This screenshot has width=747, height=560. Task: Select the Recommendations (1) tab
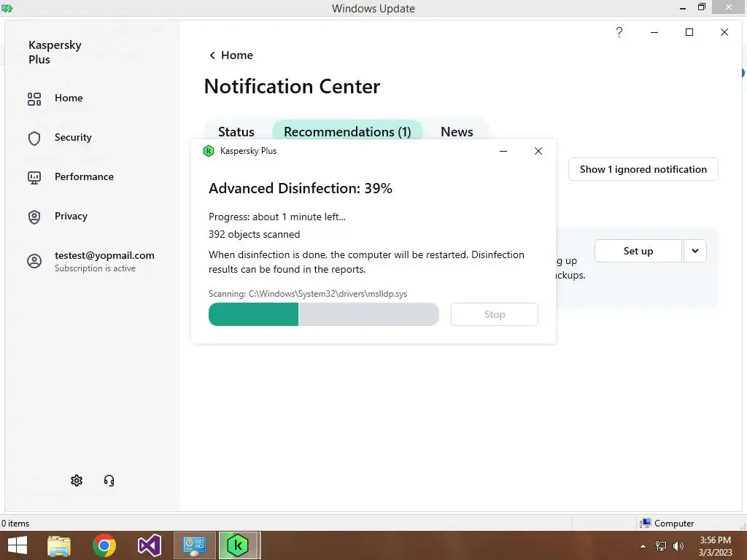point(347,132)
